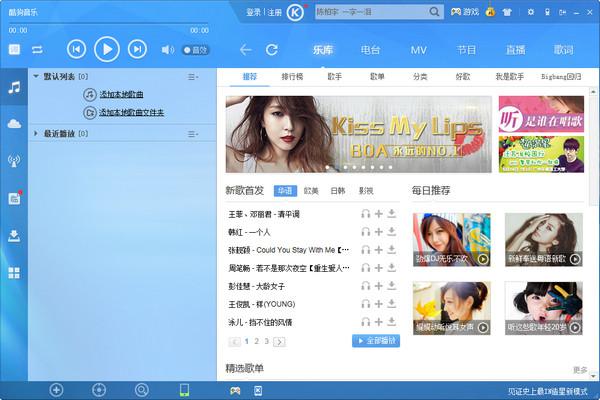Open the lyrics display icon beside repeat
Screen dimensions: 600x400
pos(15,49)
